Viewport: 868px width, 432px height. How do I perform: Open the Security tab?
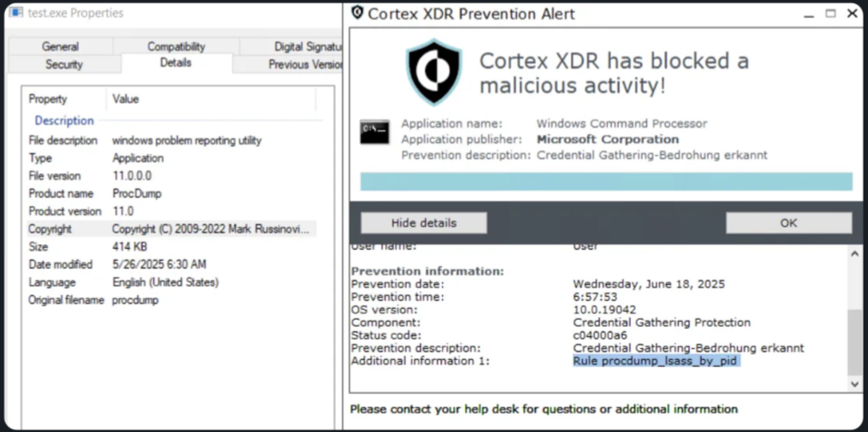64,64
